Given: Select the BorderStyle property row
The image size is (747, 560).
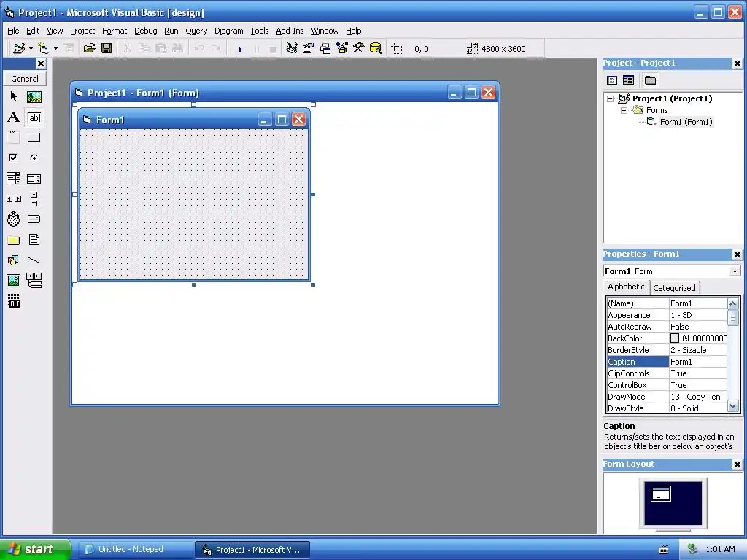Looking at the screenshot, I should tap(667, 350).
